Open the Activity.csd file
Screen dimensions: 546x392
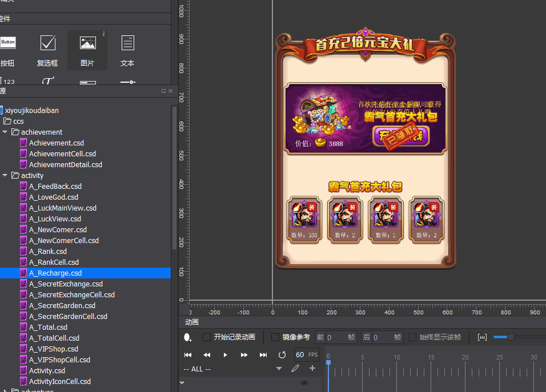coord(47,370)
